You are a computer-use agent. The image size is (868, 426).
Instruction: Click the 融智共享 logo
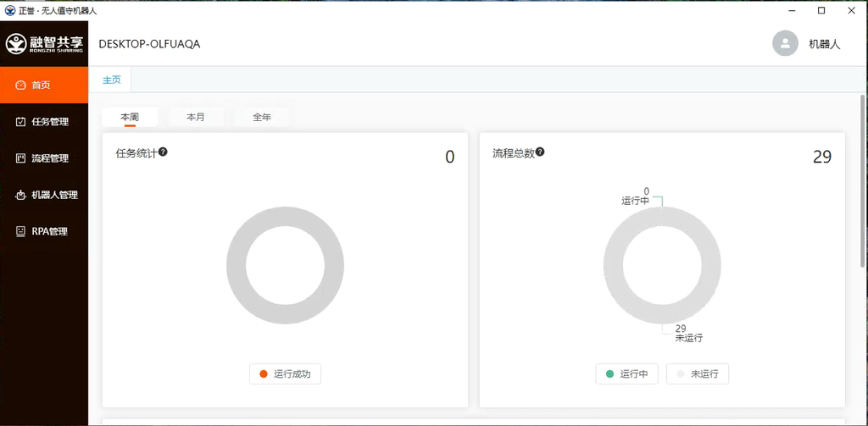(x=44, y=44)
